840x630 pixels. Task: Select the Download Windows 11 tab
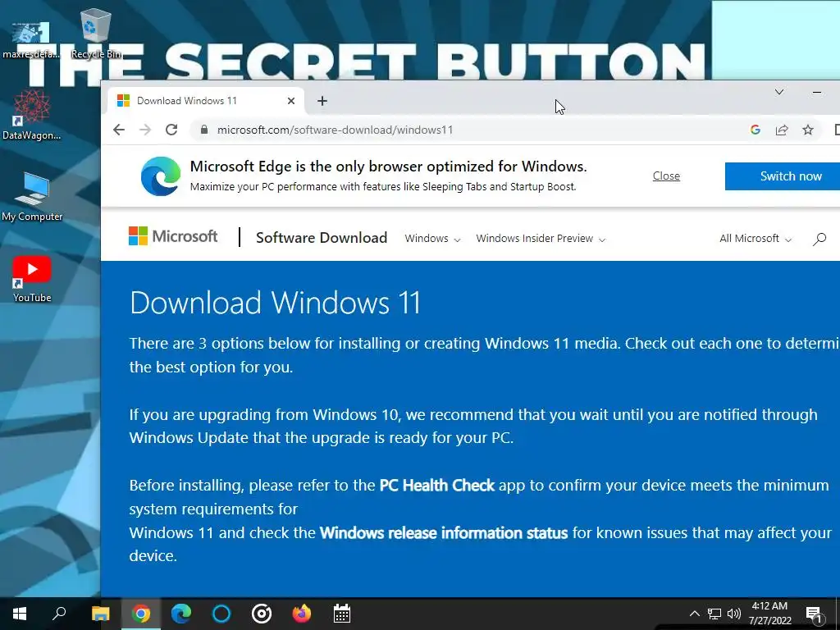(x=206, y=101)
